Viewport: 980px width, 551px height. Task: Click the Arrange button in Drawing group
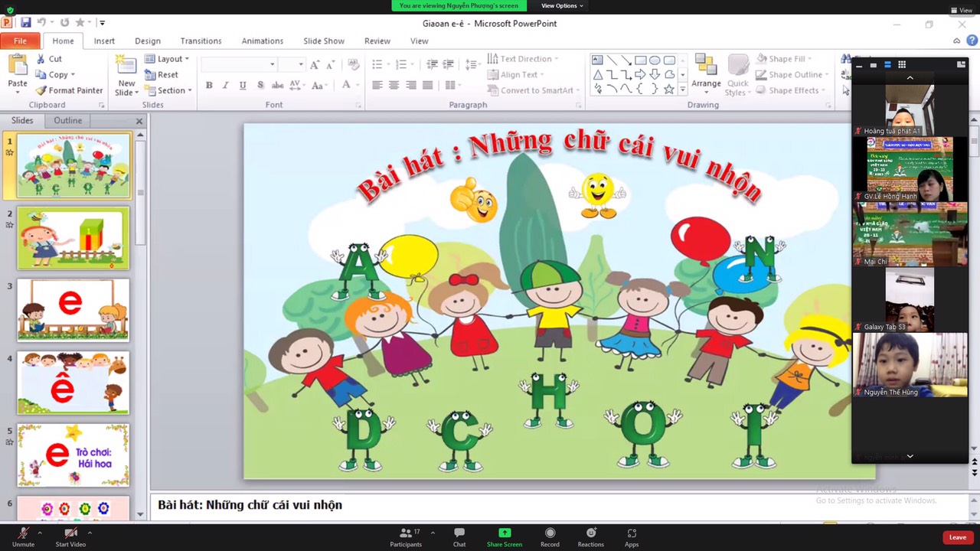point(706,73)
